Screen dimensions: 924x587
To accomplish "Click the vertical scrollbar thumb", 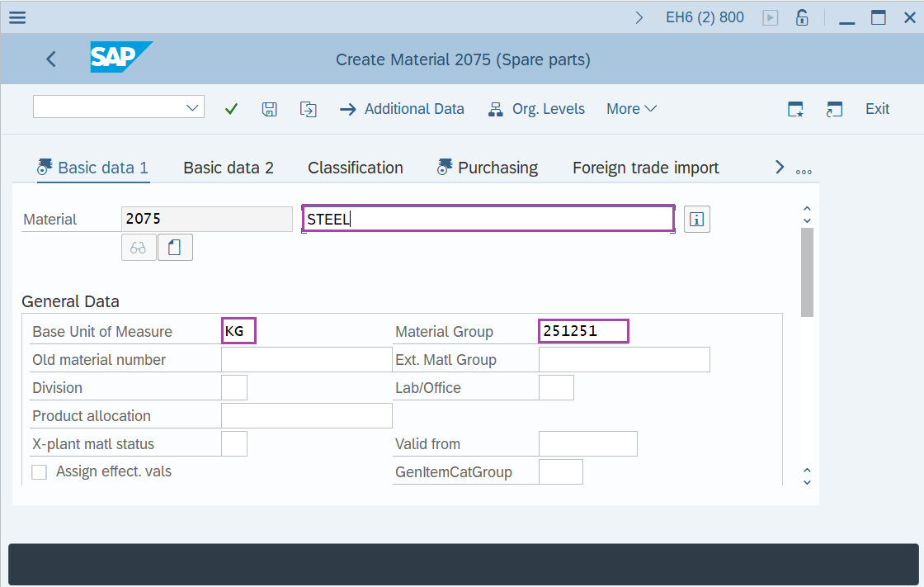I will (x=807, y=272).
